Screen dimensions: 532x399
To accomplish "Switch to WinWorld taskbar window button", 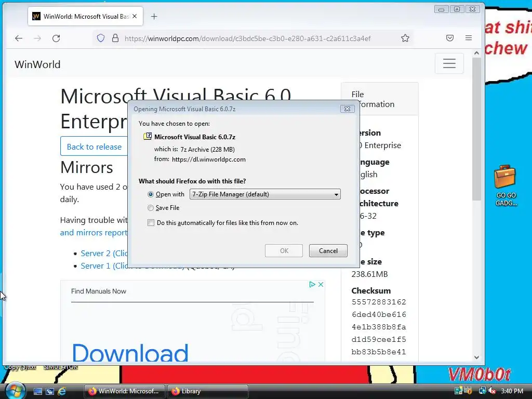I will pyautogui.click(x=124, y=391).
